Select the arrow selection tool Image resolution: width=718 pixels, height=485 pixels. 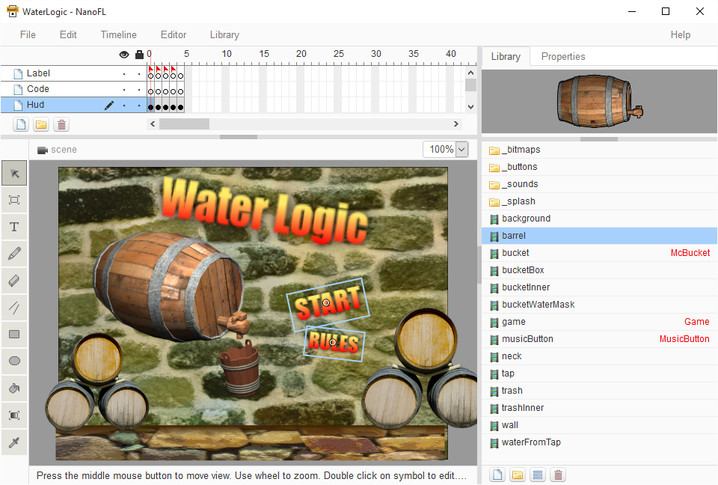pyautogui.click(x=14, y=174)
